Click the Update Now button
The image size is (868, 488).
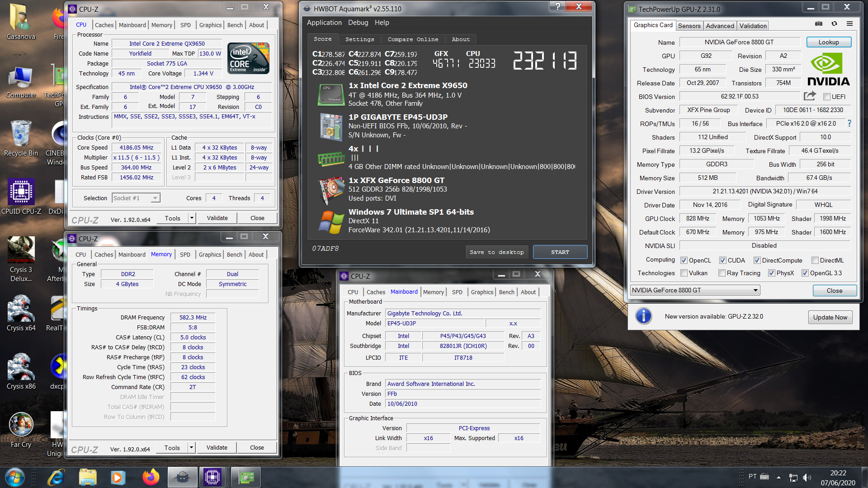pyautogui.click(x=830, y=317)
